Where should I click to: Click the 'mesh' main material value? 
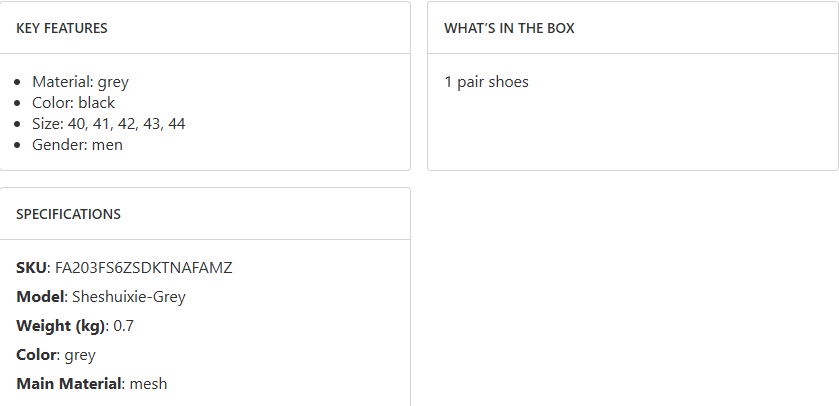tap(149, 384)
